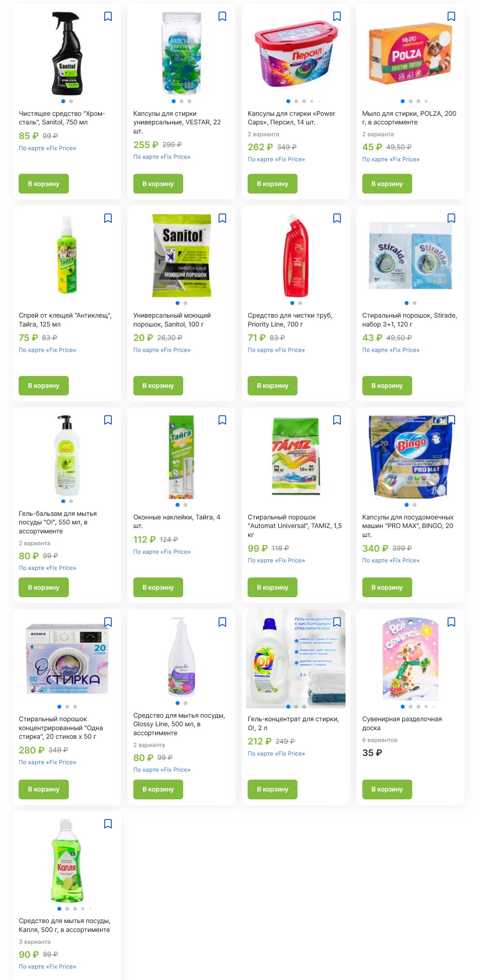This screenshot has width=481, height=980.
Task: Bookmark the VESTAR laundry capsules
Action: tap(222, 16)
